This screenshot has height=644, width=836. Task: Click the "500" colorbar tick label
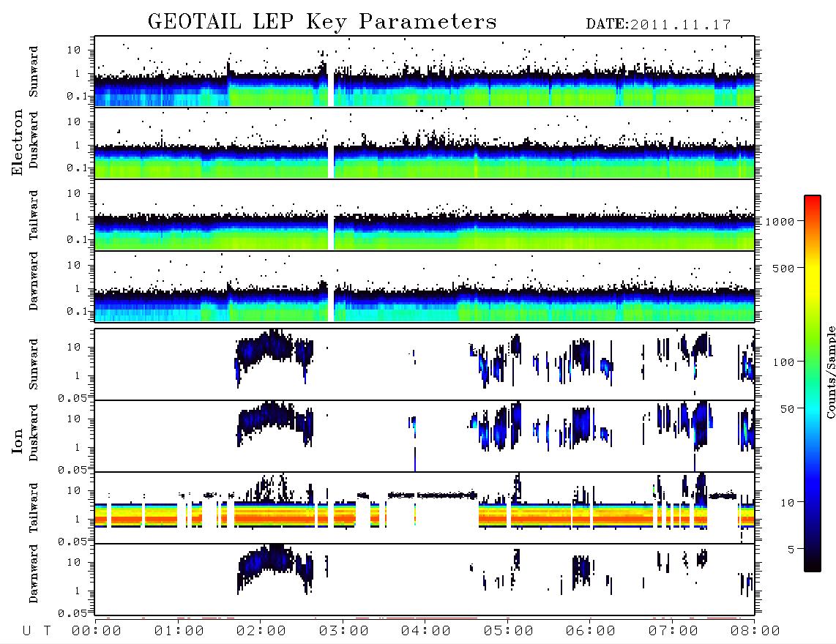784,268
